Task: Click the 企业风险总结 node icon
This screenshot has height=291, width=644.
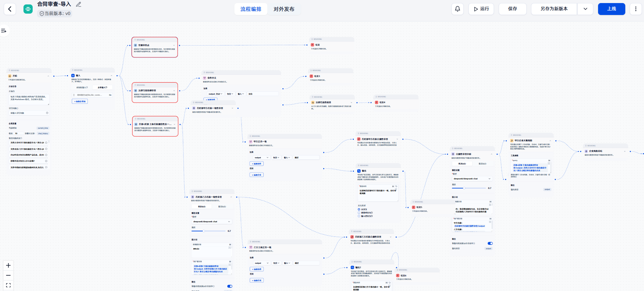Action: point(586,151)
